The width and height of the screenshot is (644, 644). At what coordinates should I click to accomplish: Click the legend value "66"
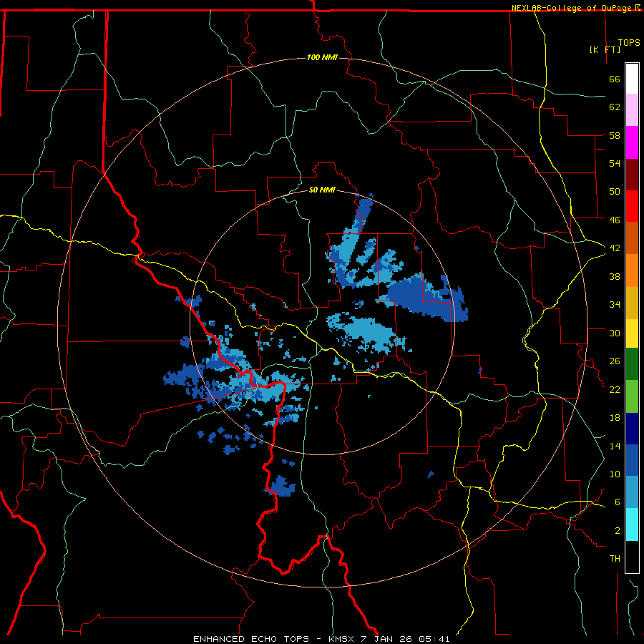[x=615, y=79]
